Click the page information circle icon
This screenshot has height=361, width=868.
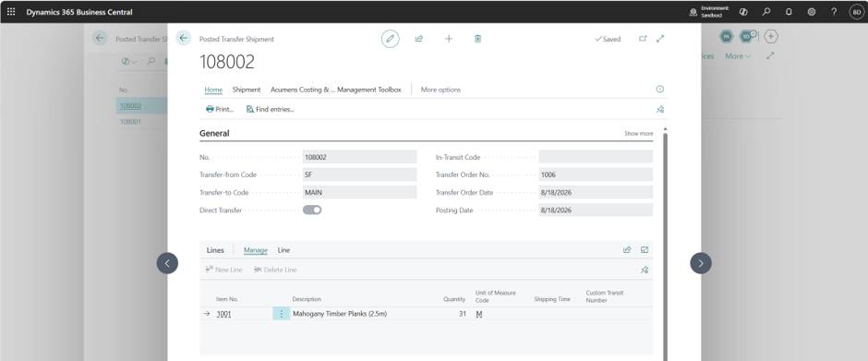660,90
